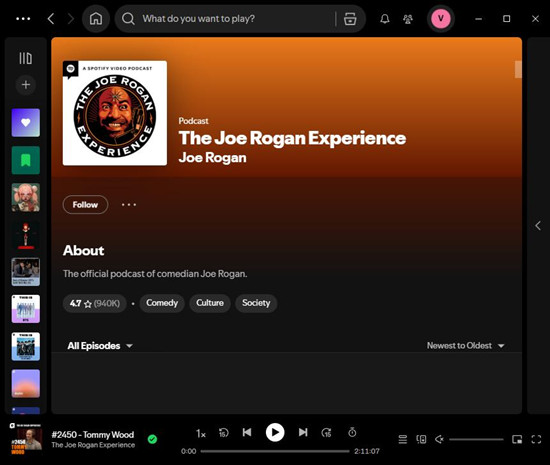Screen dimensions: 550x465
Task: Open '#2450 - Tommy Wood' episode title
Action: 93,435
